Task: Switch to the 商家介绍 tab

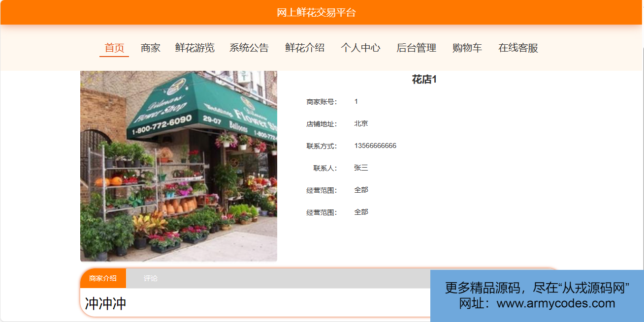Action: coord(103,278)
